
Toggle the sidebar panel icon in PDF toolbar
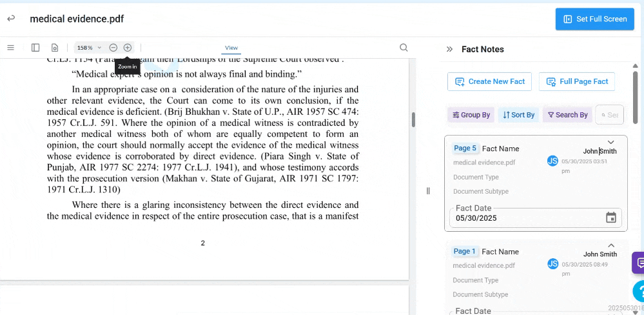pos(35,48)
